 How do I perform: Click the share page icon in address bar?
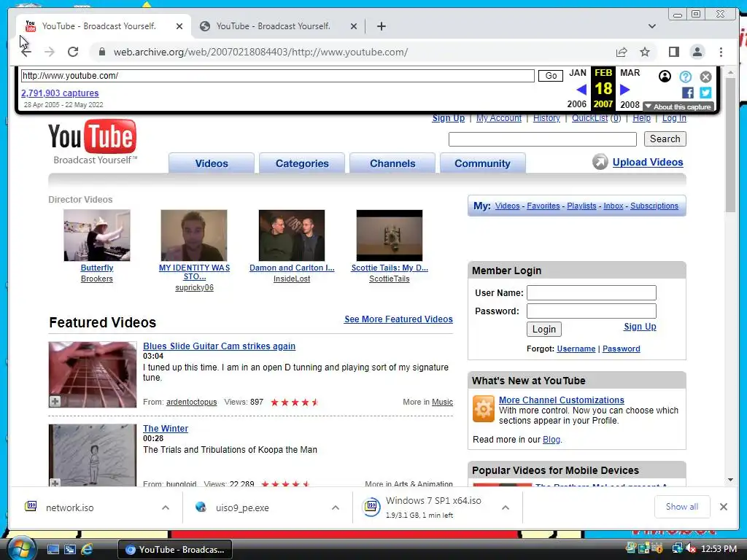click(622, 52)
